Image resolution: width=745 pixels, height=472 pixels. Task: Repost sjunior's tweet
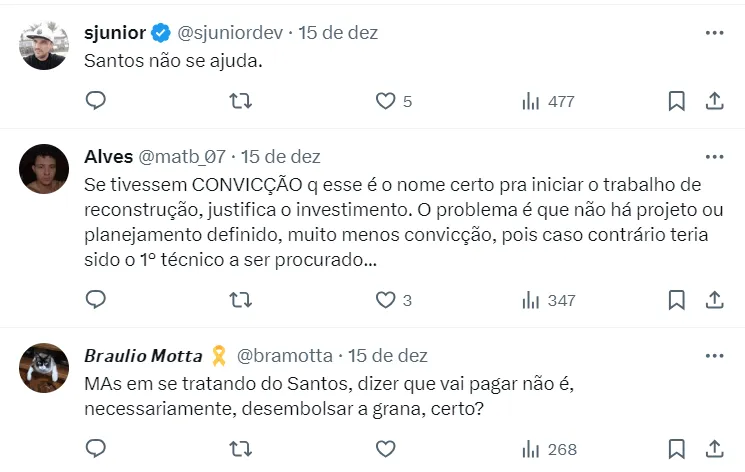pos(241,100)
